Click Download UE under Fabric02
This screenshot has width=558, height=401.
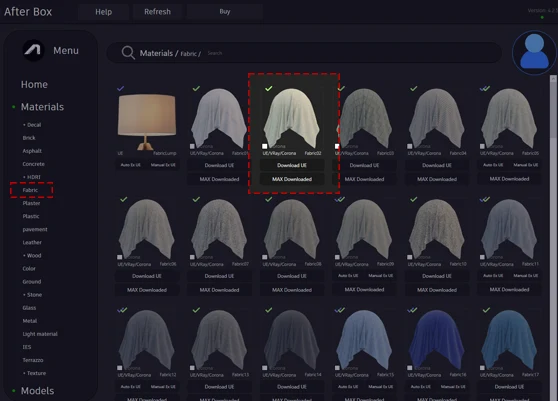coord(292,165)
